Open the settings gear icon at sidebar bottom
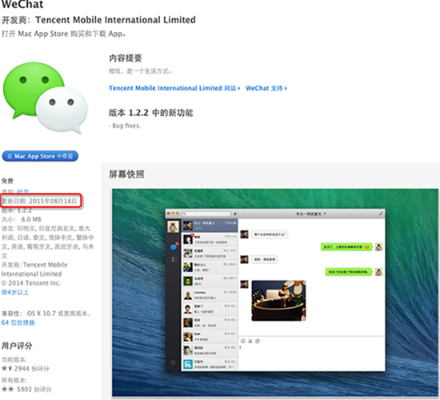 point(173,362)
